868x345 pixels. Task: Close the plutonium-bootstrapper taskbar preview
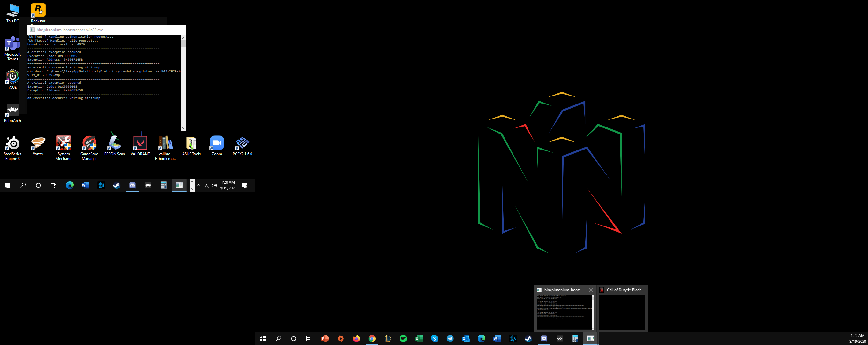[591, 290]
